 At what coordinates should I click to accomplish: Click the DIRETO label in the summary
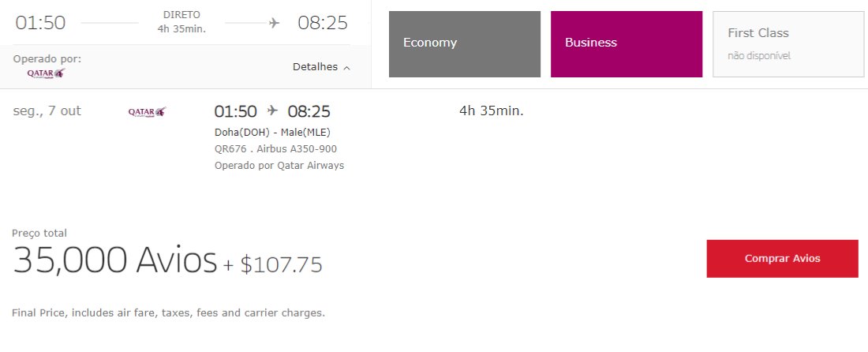point(181,15)
